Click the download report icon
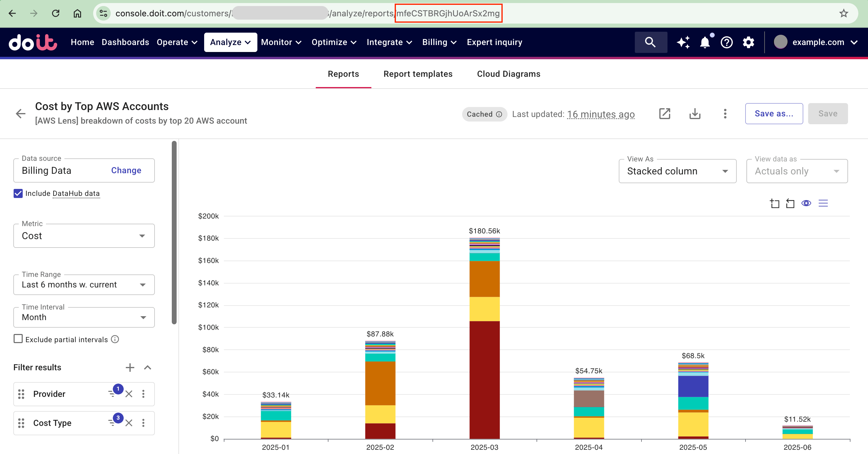Image resolution: width=868 pixels, height=454 pixels. pos(694,114)
